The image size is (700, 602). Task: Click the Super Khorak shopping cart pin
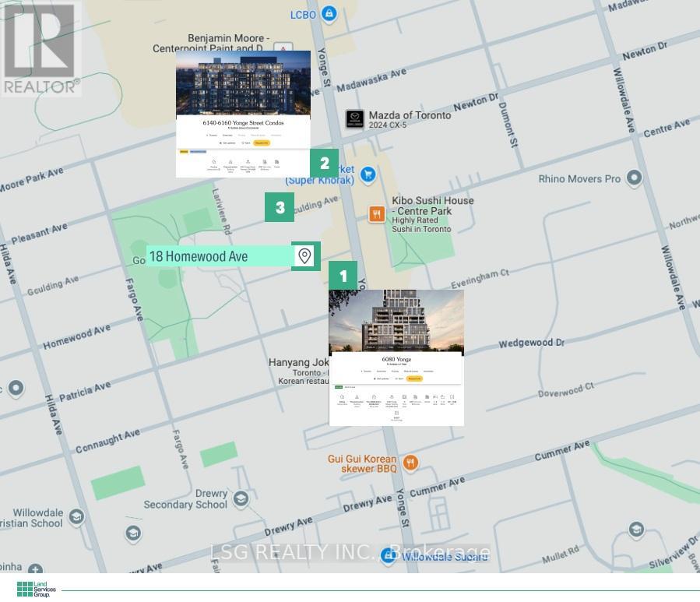(368, 174)
